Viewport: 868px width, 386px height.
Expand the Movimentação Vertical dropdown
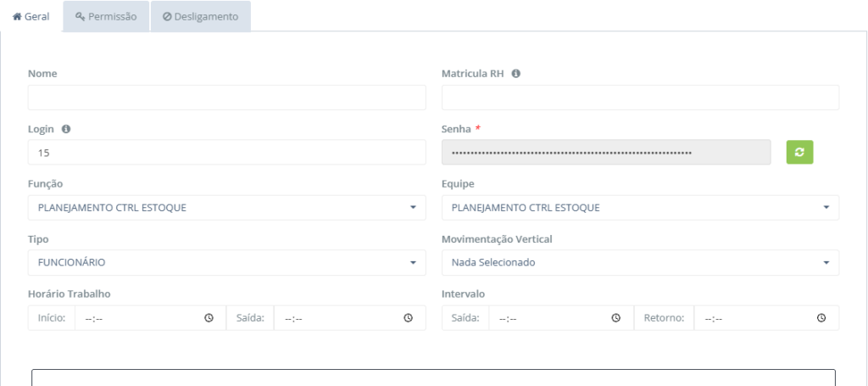tap(640, 262)
